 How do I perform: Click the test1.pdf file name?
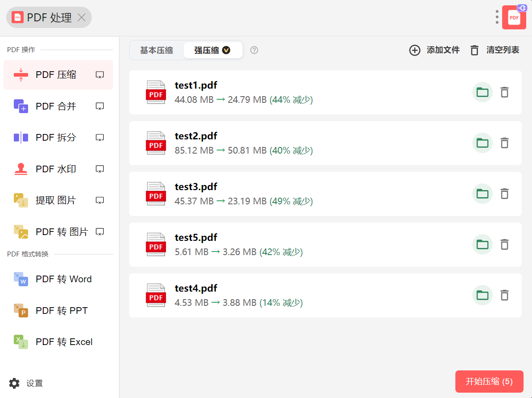coord(196,85)
